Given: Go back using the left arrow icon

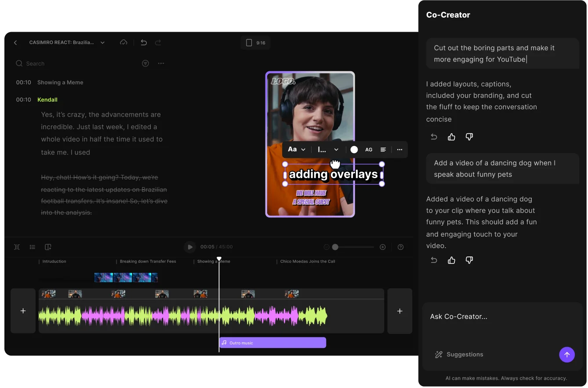Looking at the screenshot, I should coord(15,43).
